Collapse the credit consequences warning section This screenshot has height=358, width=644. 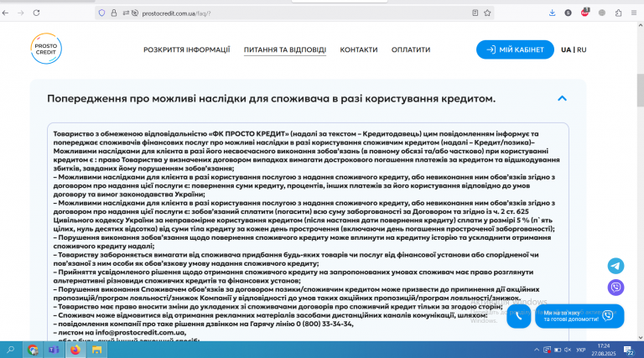[x=562, y=99]
